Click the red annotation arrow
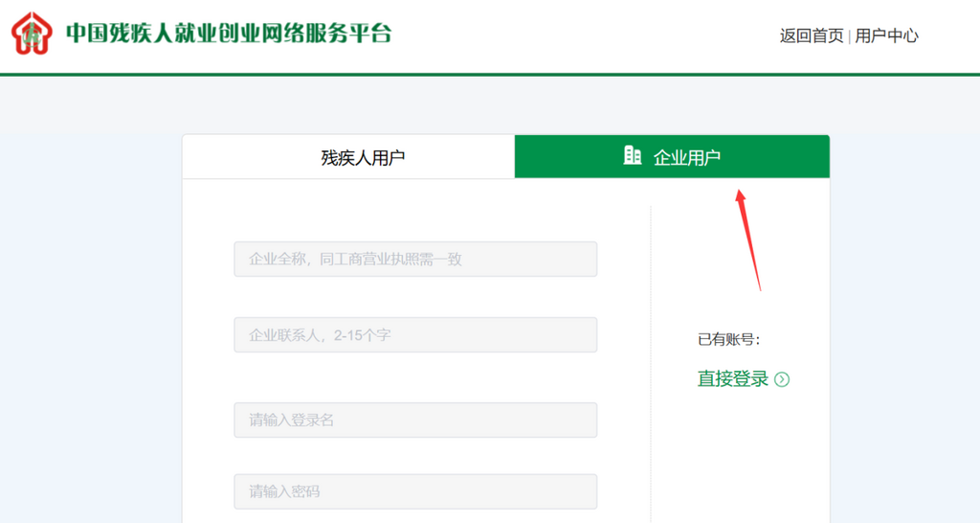This screenshot has height=523, width=980. click(x=748, y=239)
